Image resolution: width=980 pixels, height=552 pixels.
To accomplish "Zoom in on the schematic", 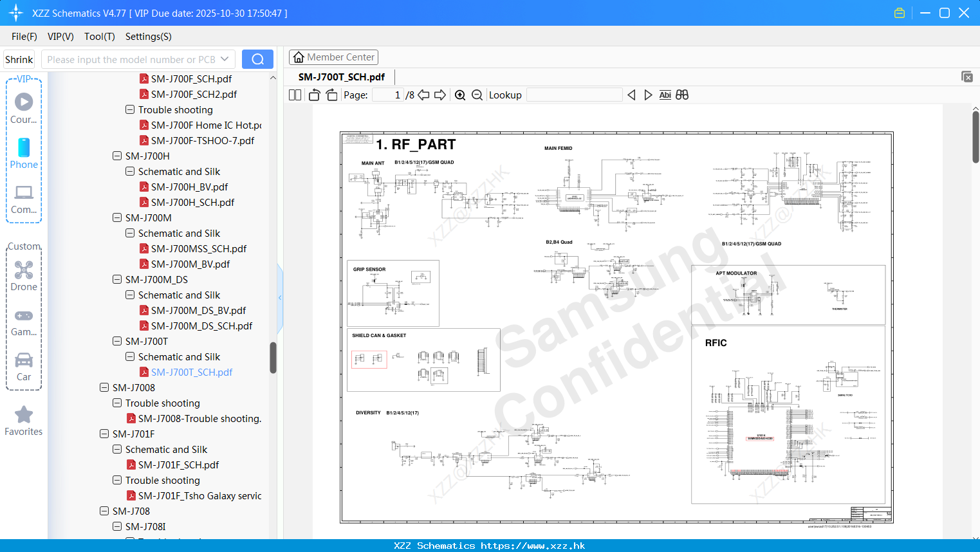I will coord(460,95).
